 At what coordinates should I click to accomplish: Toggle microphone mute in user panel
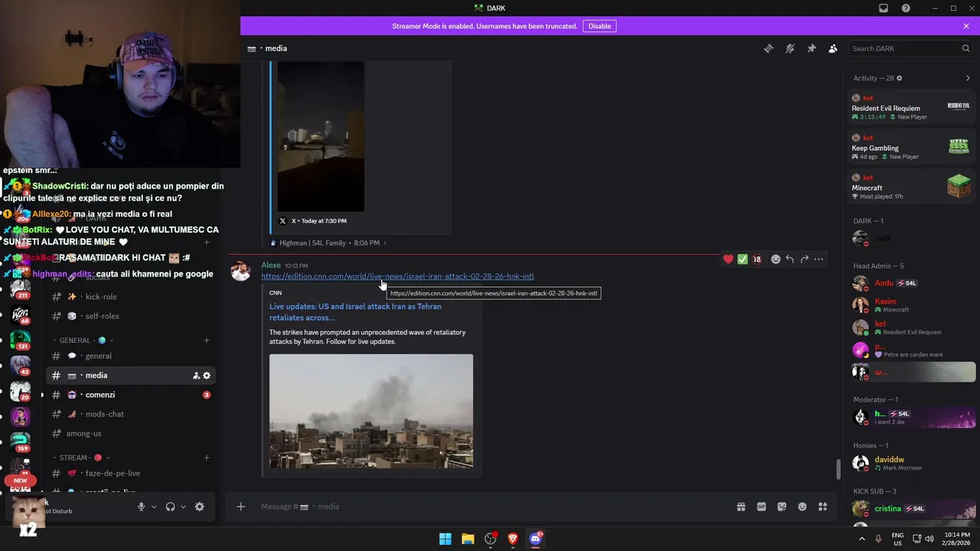[x=141, y=507]
